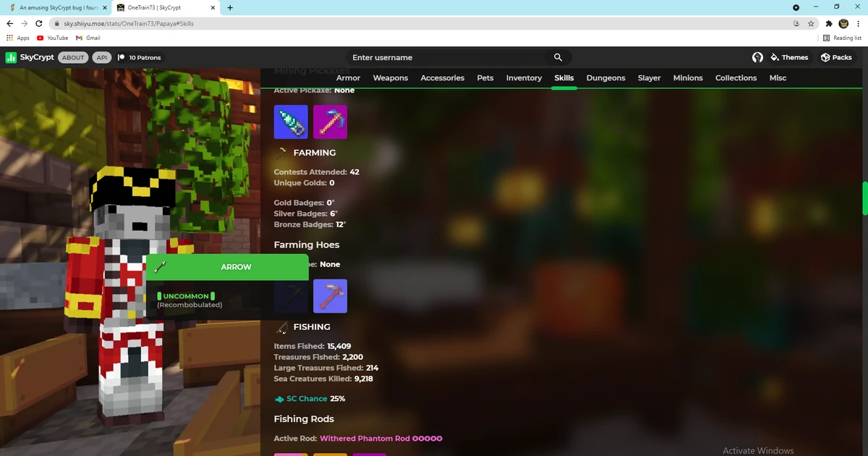Click the ABOUT button in the header
The height and width of the screenshot is (456, 868).
pyautogui.click(x=72, y=57)
